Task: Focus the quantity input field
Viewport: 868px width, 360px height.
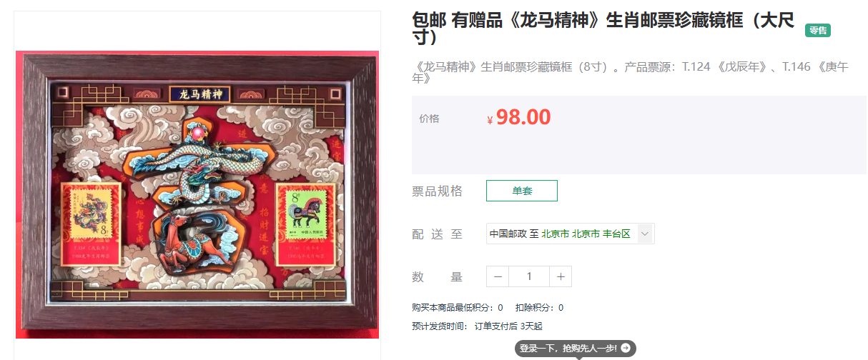Action: 529,276
